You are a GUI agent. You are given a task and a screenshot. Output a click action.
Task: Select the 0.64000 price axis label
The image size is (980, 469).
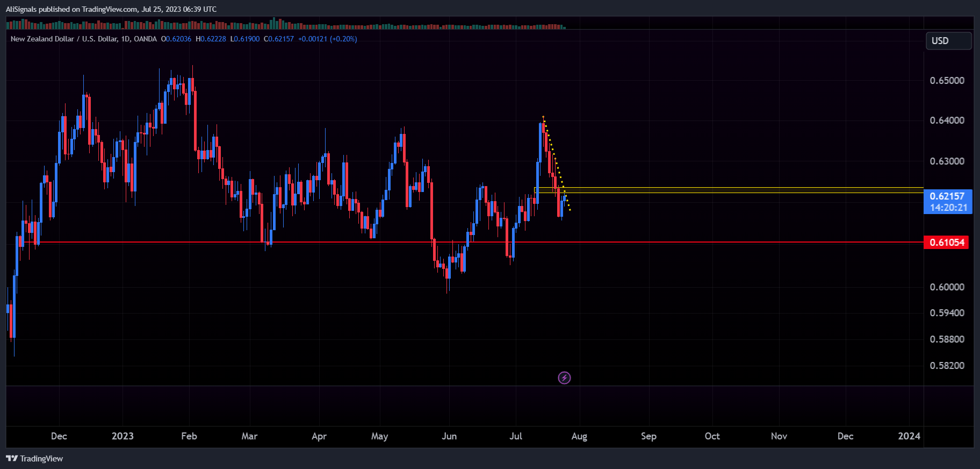click(x=947, y=120)
